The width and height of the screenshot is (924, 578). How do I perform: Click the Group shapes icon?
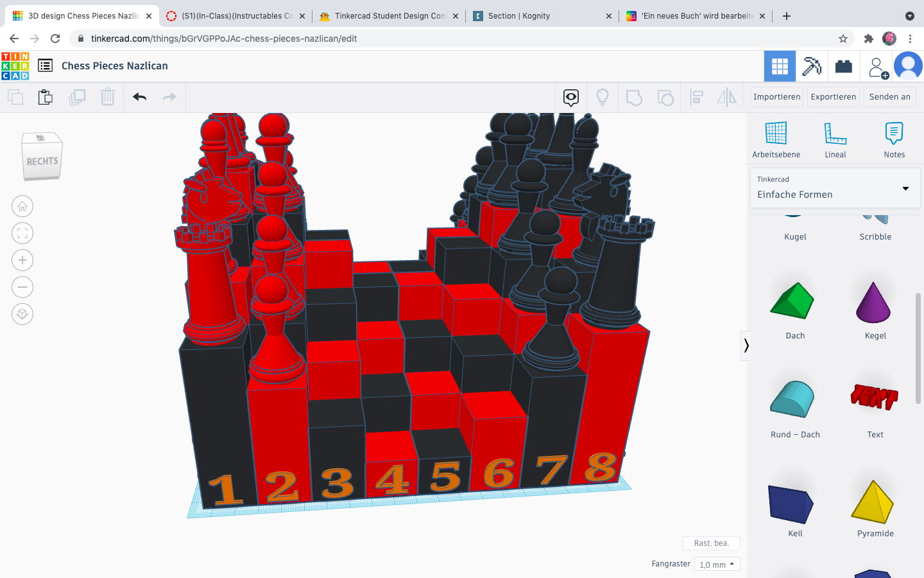[x=634, y=98]
